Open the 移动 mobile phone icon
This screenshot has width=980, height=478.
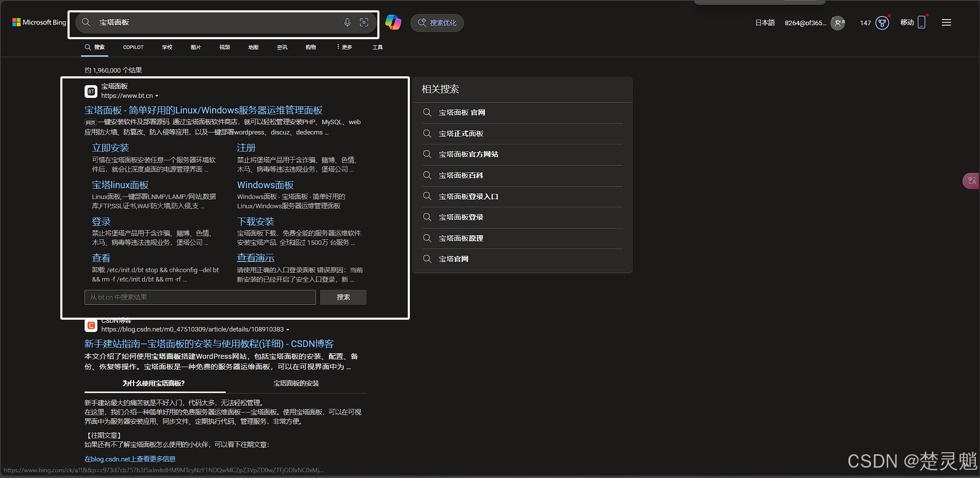(x=922, y=22)
